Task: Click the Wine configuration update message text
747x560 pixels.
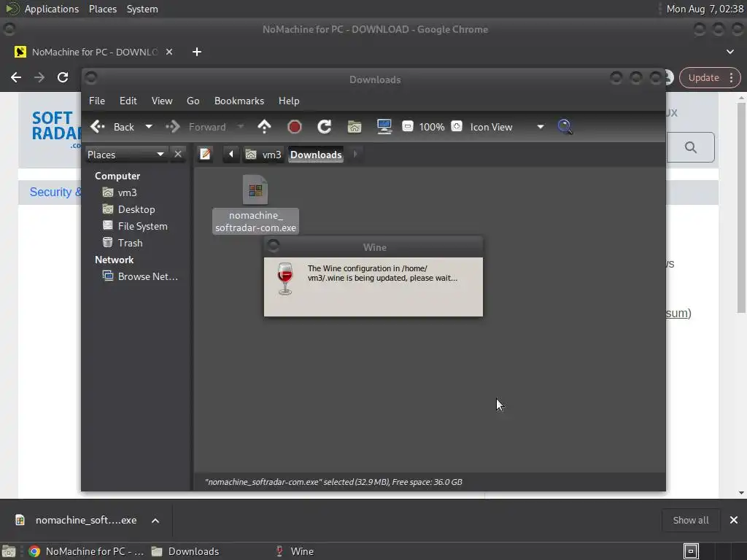Action: tap(382, 273)
